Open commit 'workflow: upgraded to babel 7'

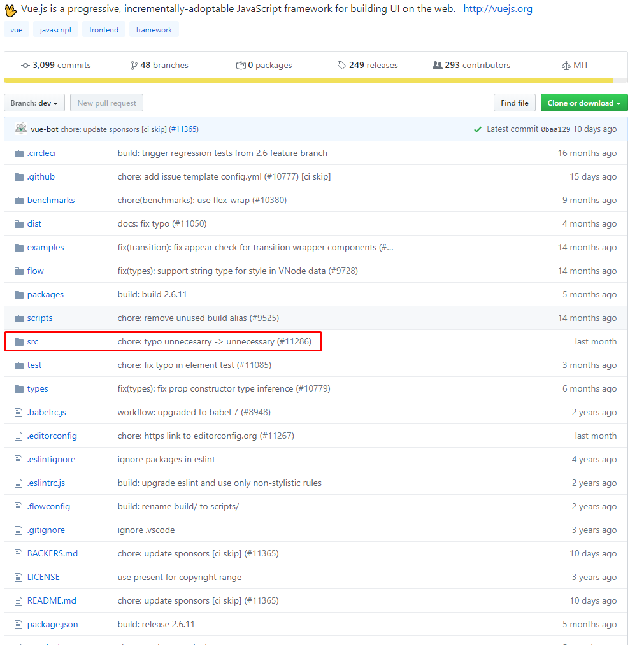[194, 413]
